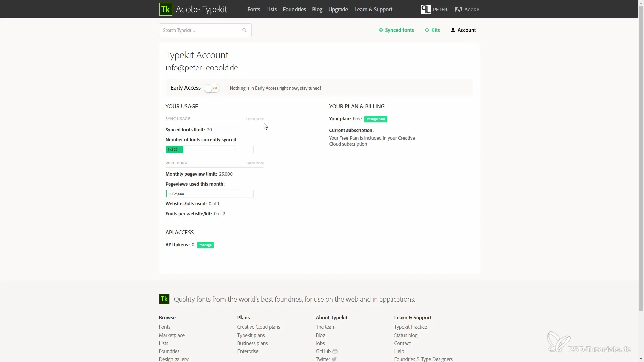Open The team footer link
Viewport: 644px width, 362px height.
tap(325, 327)
